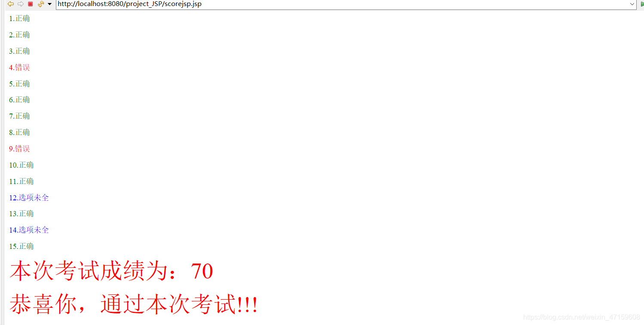The width and height of the screenshot is (644, 325).
Task: Click the message '恭喜你，通过本次考试!!!'
Action: tap(134, 305)
